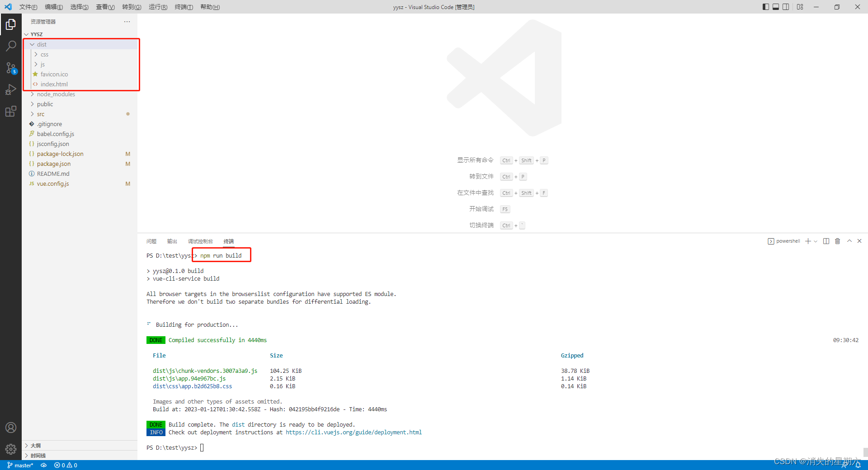Expand the public folder
Viewport: 868px width, 470px height.
(80, 104)
